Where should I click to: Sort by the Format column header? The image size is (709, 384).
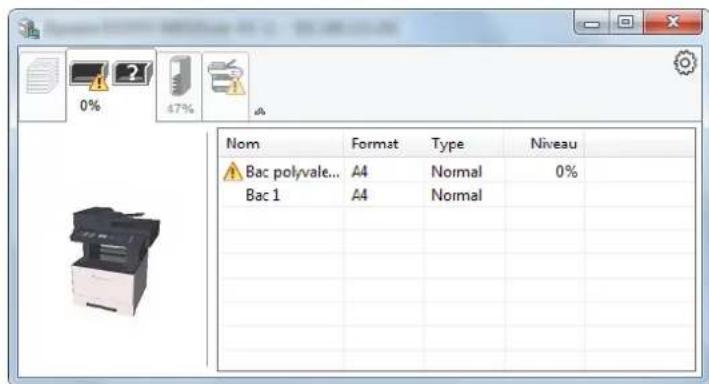(383, 144)
